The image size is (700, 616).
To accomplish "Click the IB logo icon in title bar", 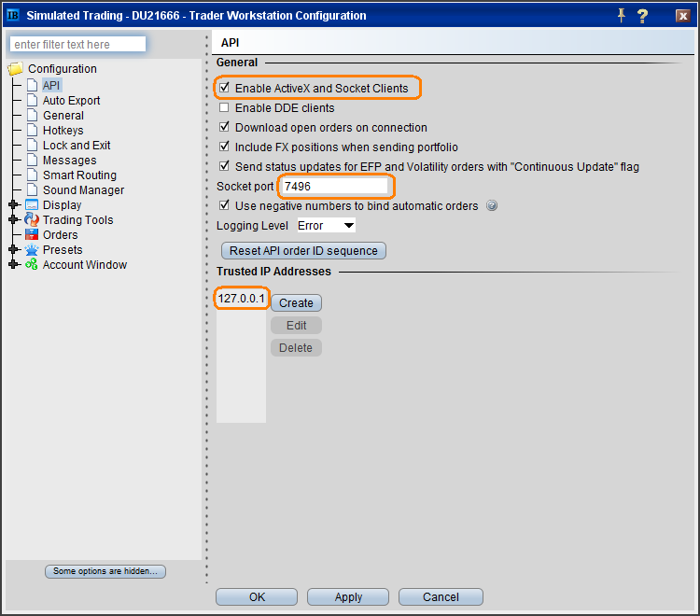I will click(13, 15).
